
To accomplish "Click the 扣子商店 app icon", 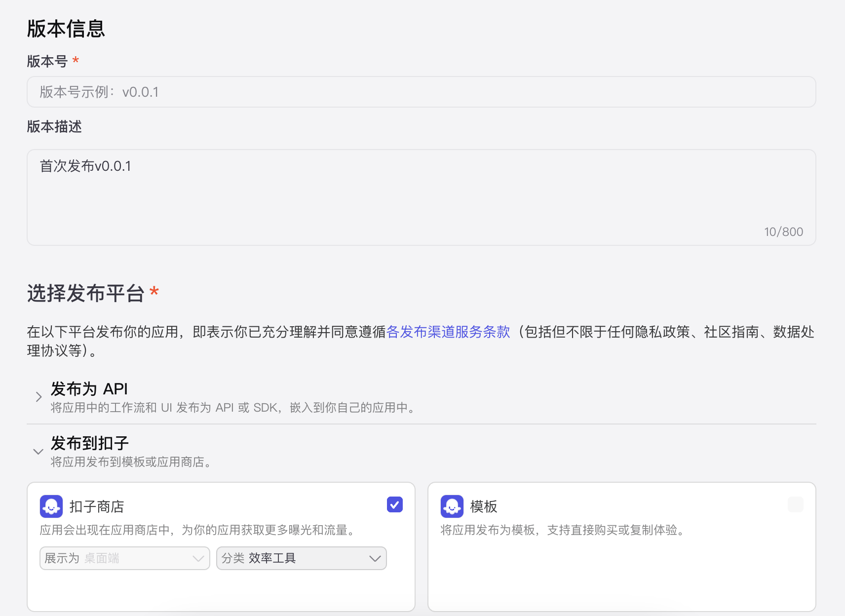I will 51,506.
